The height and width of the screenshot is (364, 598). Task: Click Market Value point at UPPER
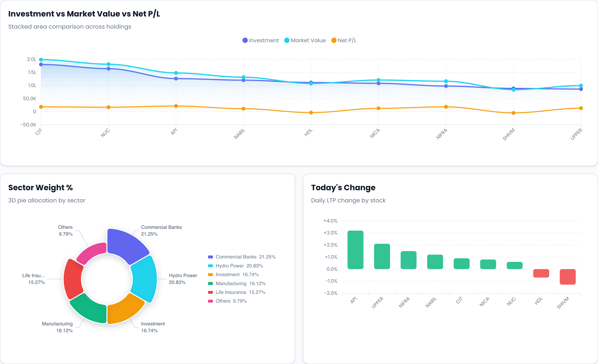click(x=581, y=86)
